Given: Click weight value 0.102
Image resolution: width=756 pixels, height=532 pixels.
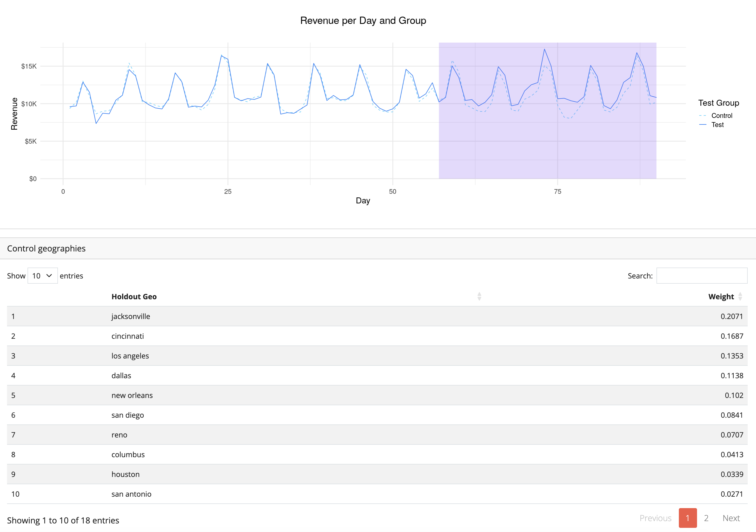Looking at the screenshot, I should tap(734, 395).
